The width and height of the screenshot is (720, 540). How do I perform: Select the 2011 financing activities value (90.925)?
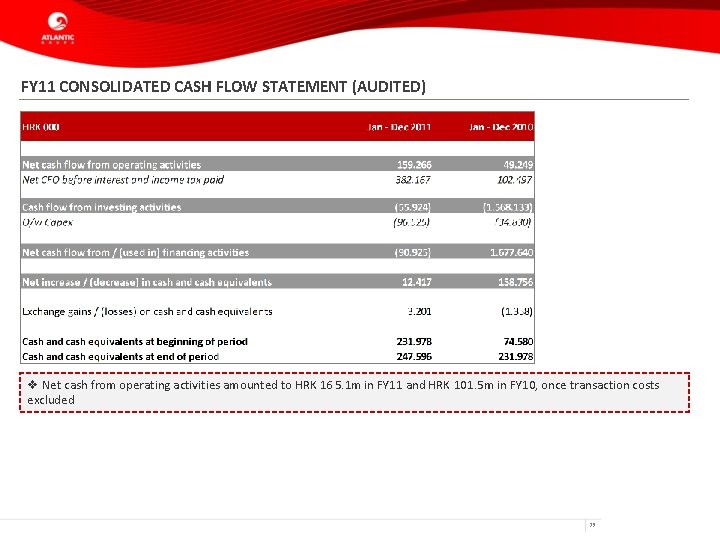coord(413,252)
